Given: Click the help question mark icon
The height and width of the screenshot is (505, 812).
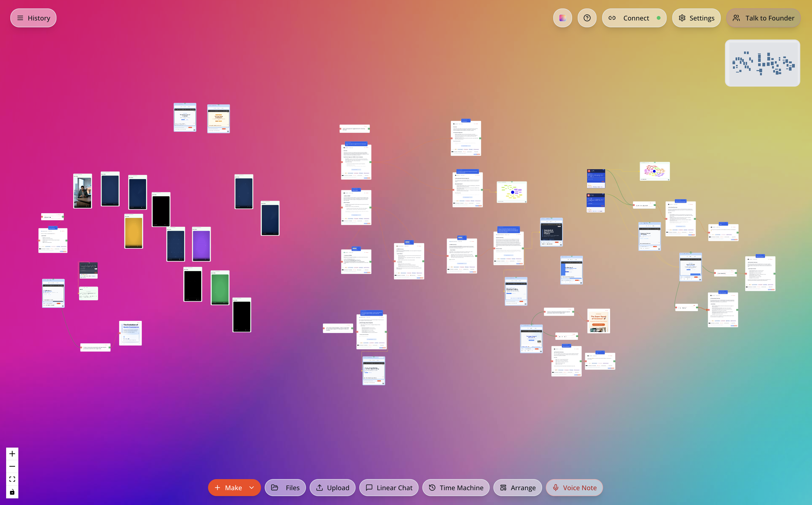Looking at the screenshot, I should [x=587, y=18].
